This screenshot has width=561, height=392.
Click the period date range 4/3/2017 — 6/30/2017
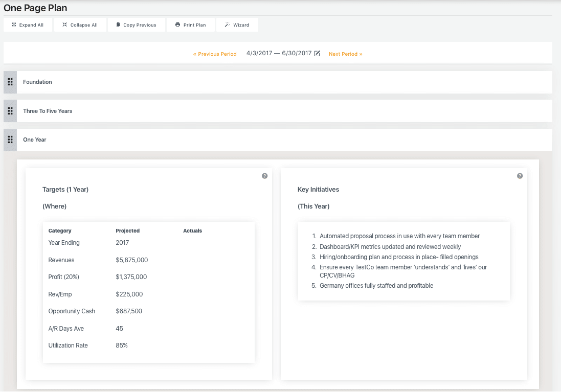279,53
